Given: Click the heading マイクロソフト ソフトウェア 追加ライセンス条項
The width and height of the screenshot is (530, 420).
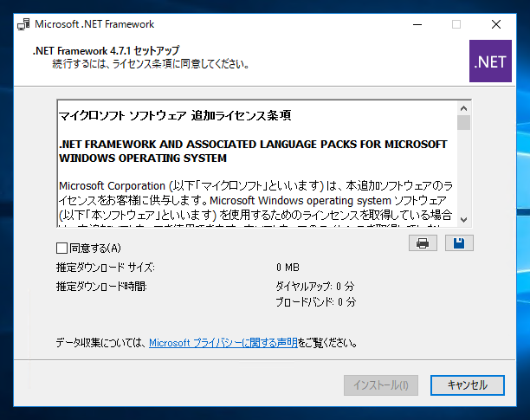Looking at the screenshot, I should coord(175,115).
